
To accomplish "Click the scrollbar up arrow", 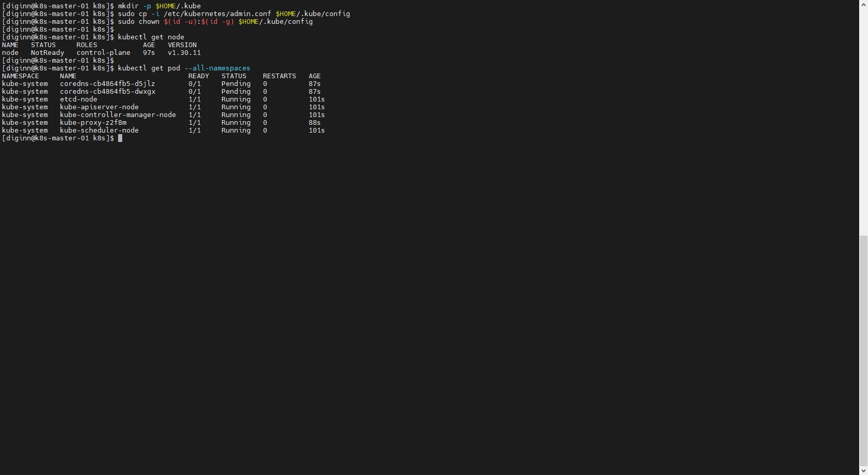I will pos(863,4).
